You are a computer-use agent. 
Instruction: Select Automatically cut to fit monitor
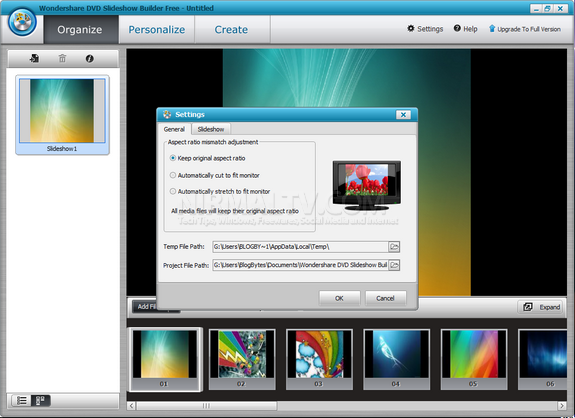pos(215,175)
